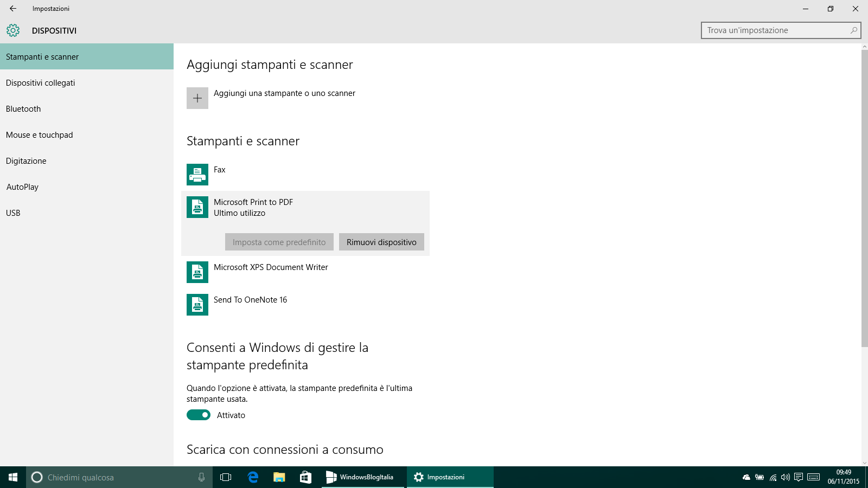Click Aggiungi una stampante o uno scanner
Viewport: 868px width, 488px height.
tap(284, 93)
